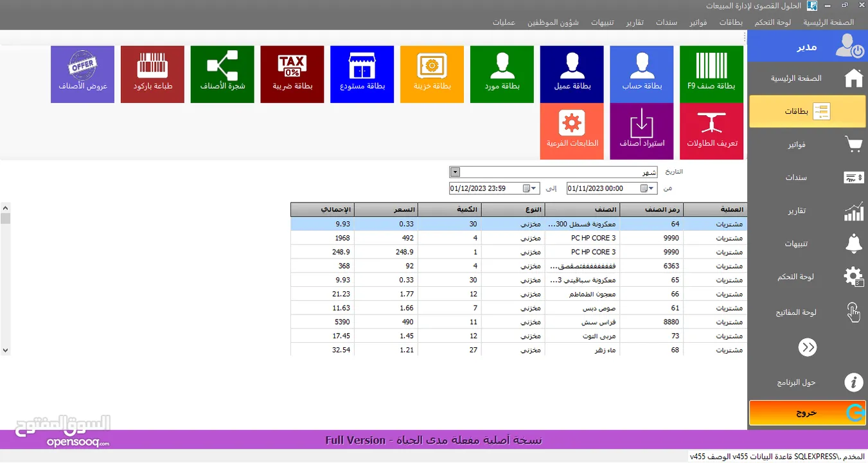The image size is (868, 463).
Task: Open the 'إلى' end date dropdown arrow
Action: coord(535,188)
